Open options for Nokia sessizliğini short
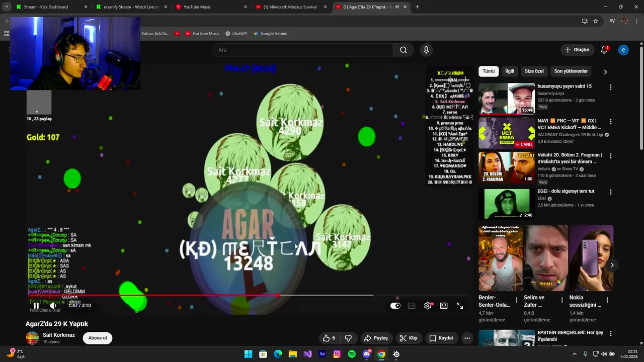This screenshot has width=644, height=362. pyautogui.click(x=607, y=300)
